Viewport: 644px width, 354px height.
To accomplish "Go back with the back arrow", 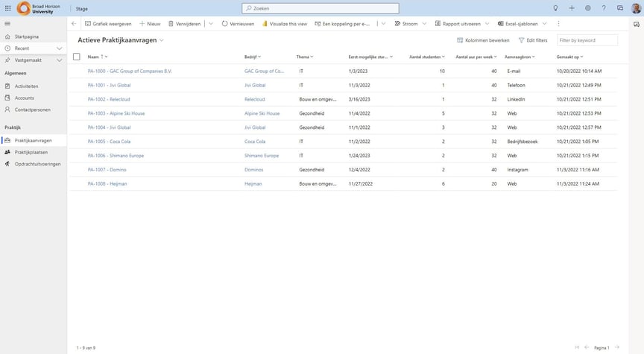I will click(x=74, y=24).
